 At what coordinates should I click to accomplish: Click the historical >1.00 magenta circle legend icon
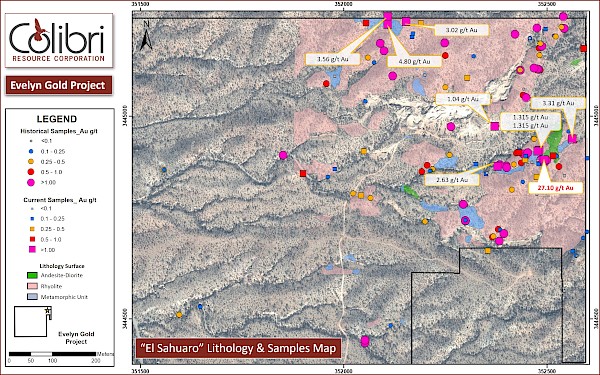[31, 183]
